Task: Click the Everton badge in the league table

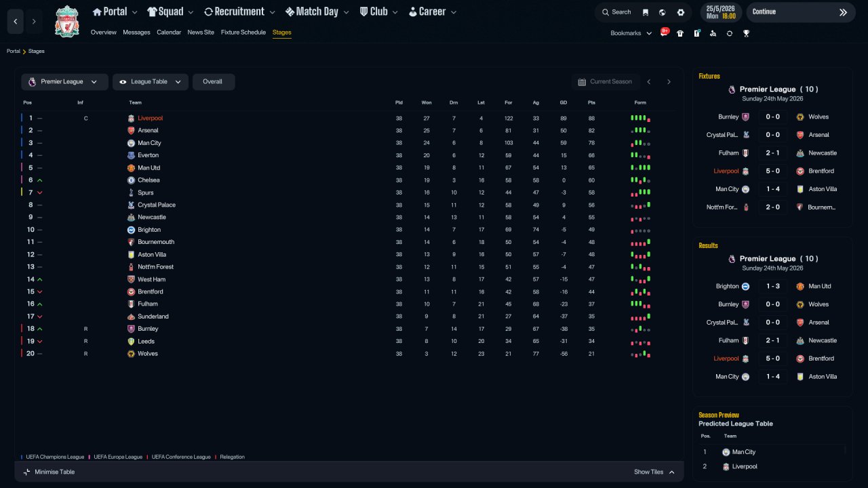Action: 132,155
